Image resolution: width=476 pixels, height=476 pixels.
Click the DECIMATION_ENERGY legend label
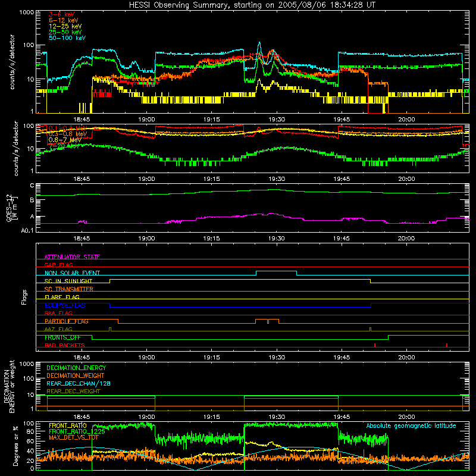click(76, 368)
